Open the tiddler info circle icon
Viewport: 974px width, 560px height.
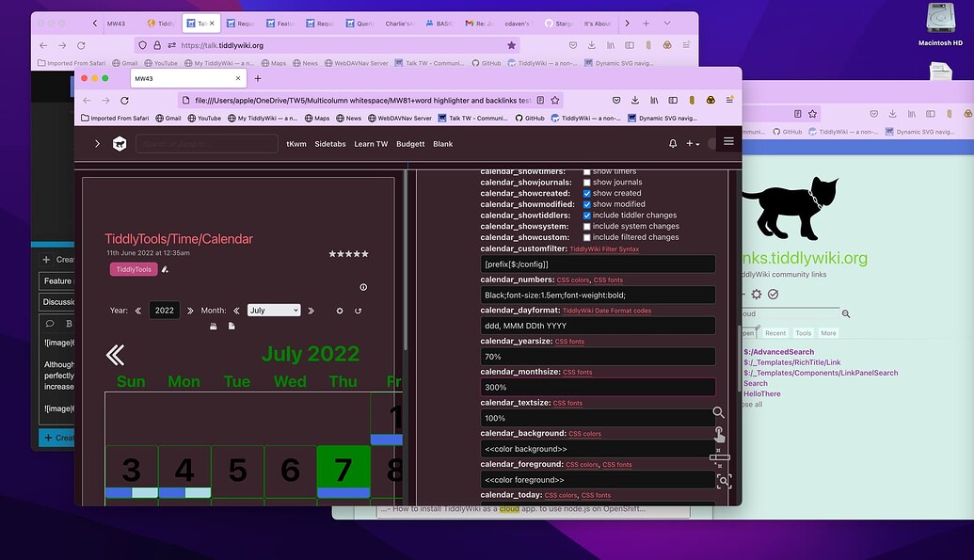(x=363, y=287)
